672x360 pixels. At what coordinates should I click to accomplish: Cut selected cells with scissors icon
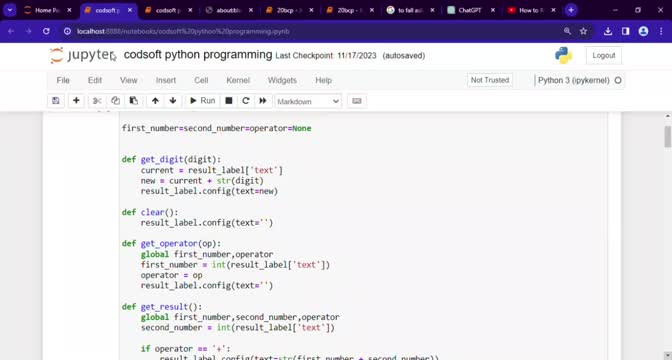[97, 101]
